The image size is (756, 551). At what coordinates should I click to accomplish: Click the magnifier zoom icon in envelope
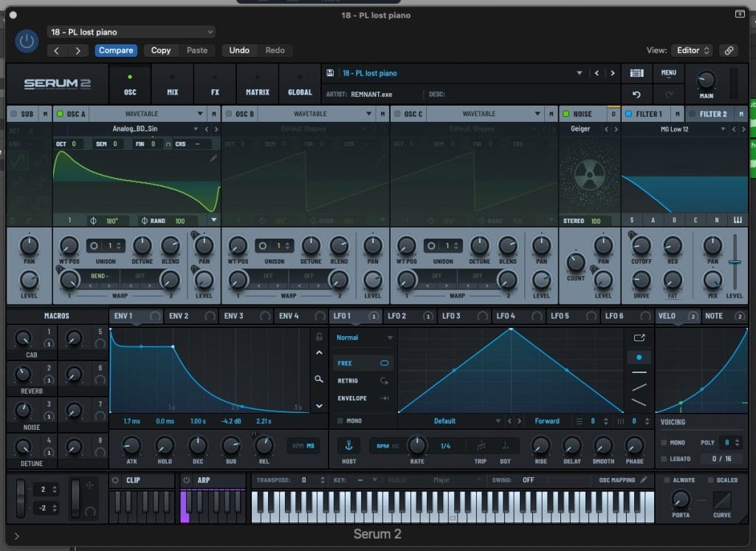click(x=319, y=379)
